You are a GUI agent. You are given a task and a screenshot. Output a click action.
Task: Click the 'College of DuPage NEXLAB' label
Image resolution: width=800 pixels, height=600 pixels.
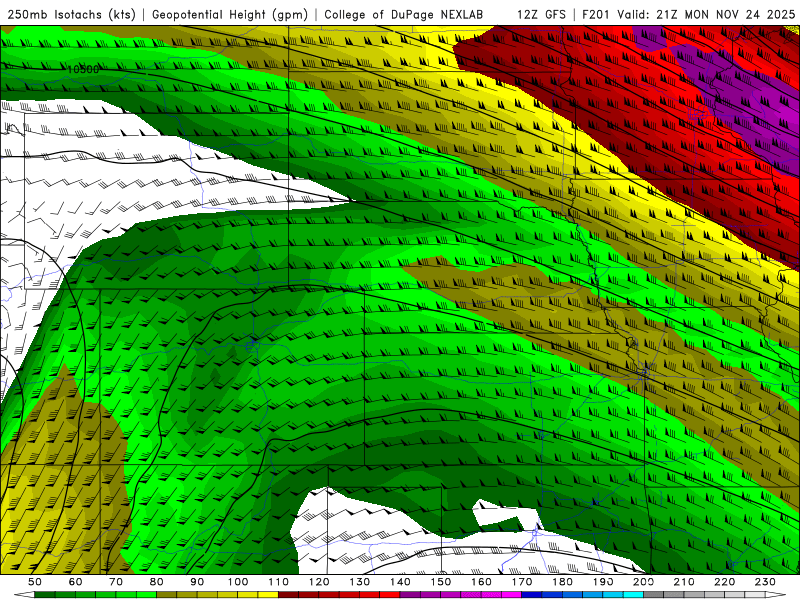[x=403, y=14]
